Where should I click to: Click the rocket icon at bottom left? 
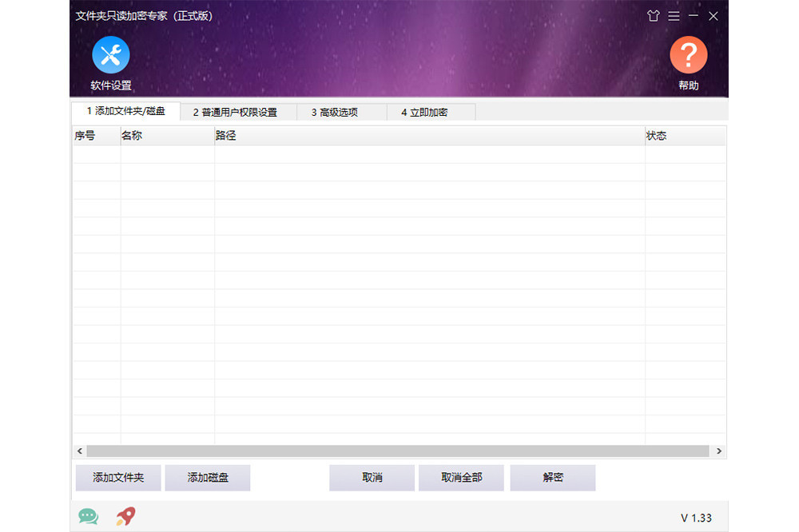pyautogui.click(x=125, y=517)
